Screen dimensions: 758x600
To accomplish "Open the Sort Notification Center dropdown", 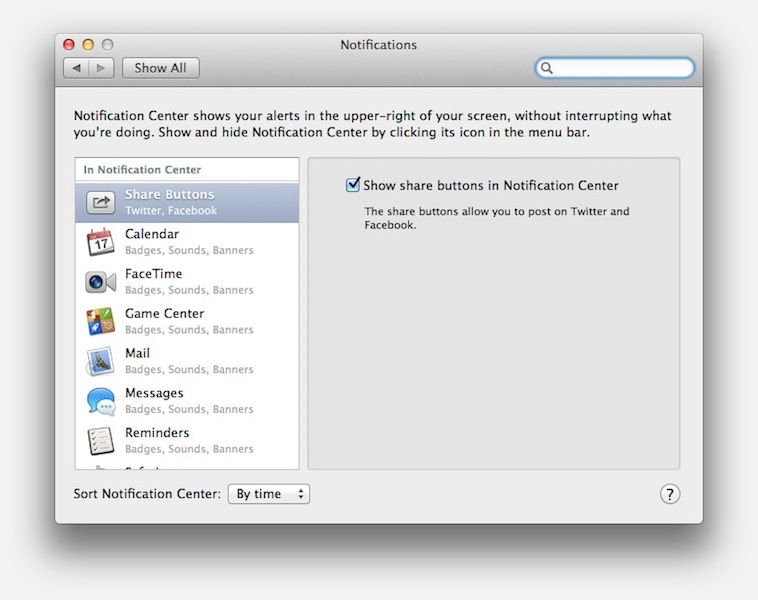I will (269, 494).
